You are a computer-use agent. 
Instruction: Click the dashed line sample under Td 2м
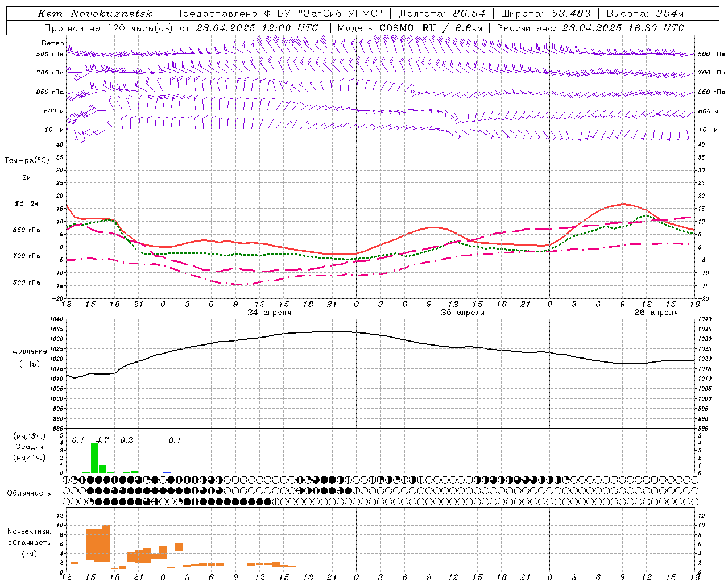pos(26,210)
